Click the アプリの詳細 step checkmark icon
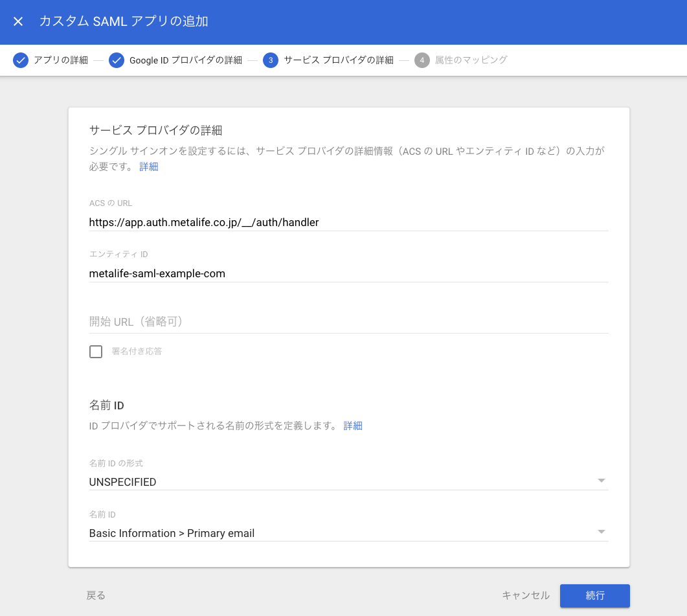 (x=21, y=60)
